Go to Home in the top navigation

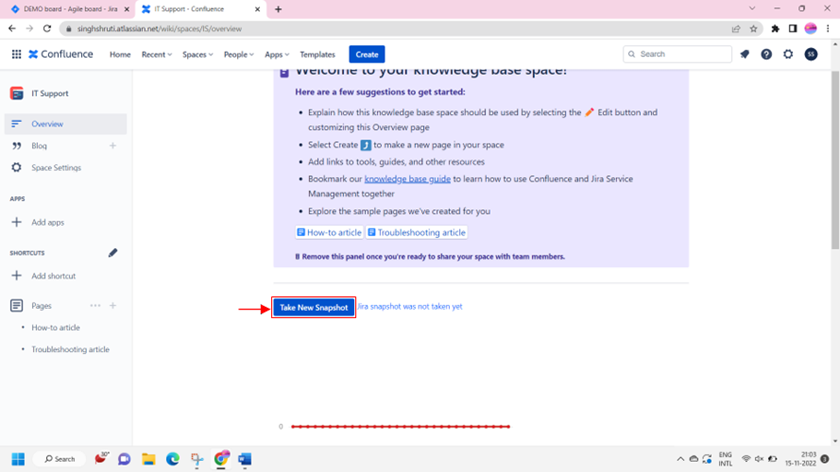pyautogui.click(x=120, y=54)
